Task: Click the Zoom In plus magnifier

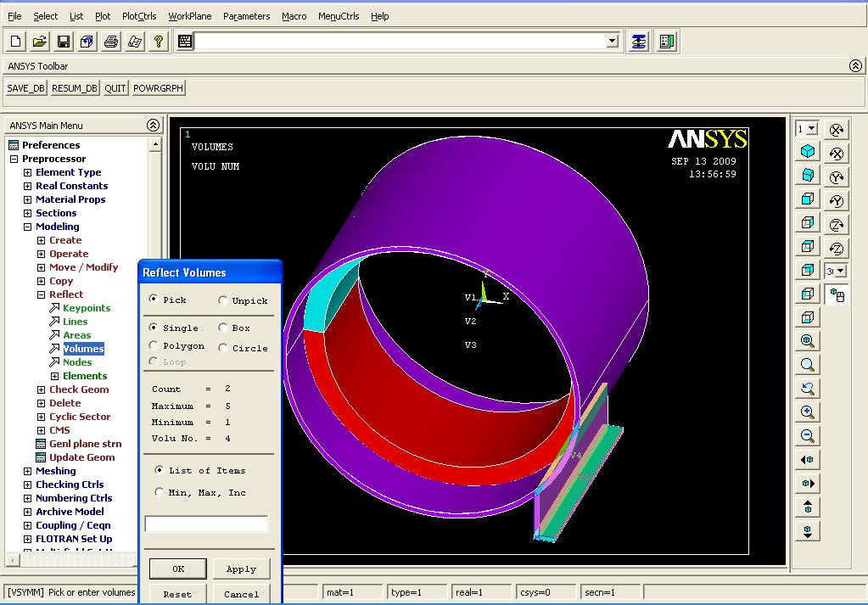Action: click(808, 412)
